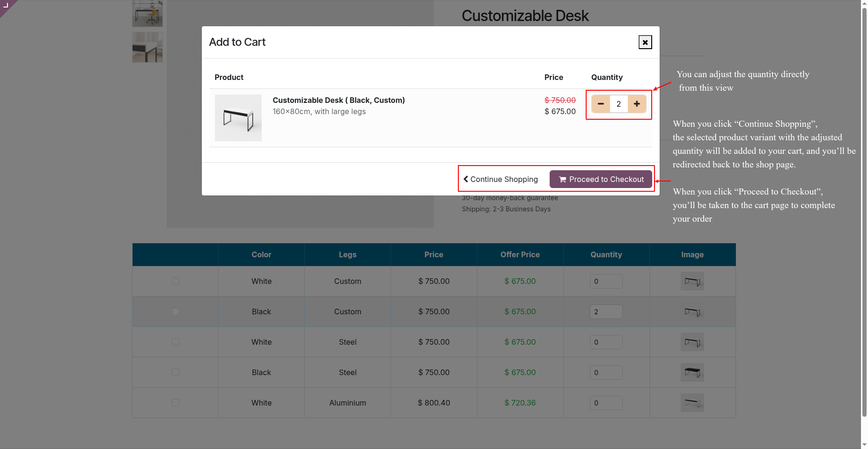
Task: Click quantity input in White Custom row
Action: click(606, 281)
